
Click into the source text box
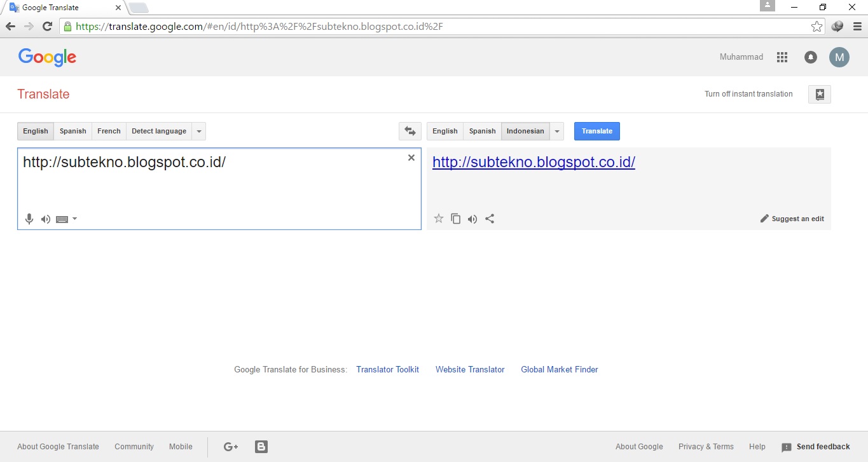tap(219, 189)
